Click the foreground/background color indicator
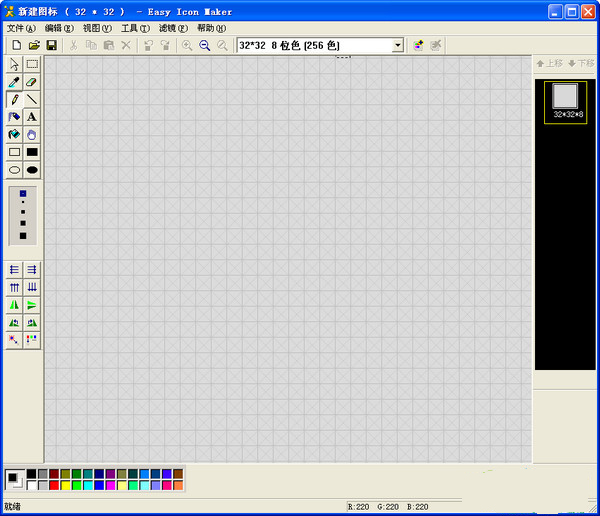This screenshot has height=516, width=600. [15, 480]
